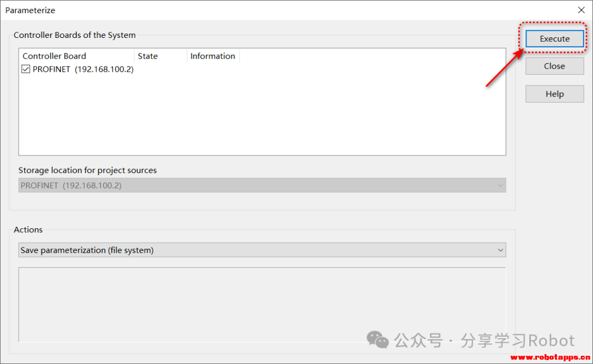Open the storage location PROFINET dropdown
Image resolution: width=593 pixels, height=364 pixels.
point(262,186)
